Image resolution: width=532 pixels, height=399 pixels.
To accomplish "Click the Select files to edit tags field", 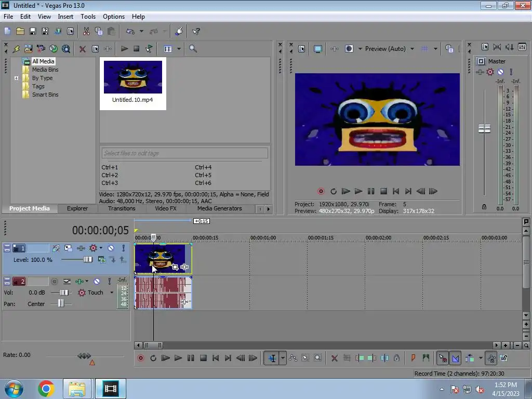I will (184, 153).
